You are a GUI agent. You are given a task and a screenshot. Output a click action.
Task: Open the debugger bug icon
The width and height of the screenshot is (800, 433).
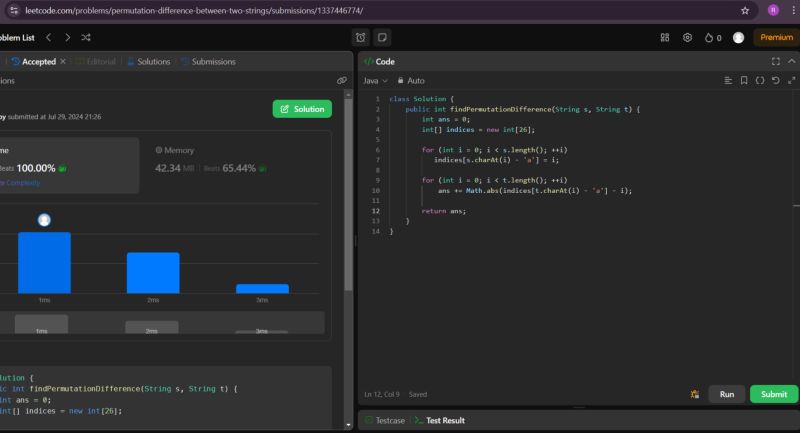point(694,394)
